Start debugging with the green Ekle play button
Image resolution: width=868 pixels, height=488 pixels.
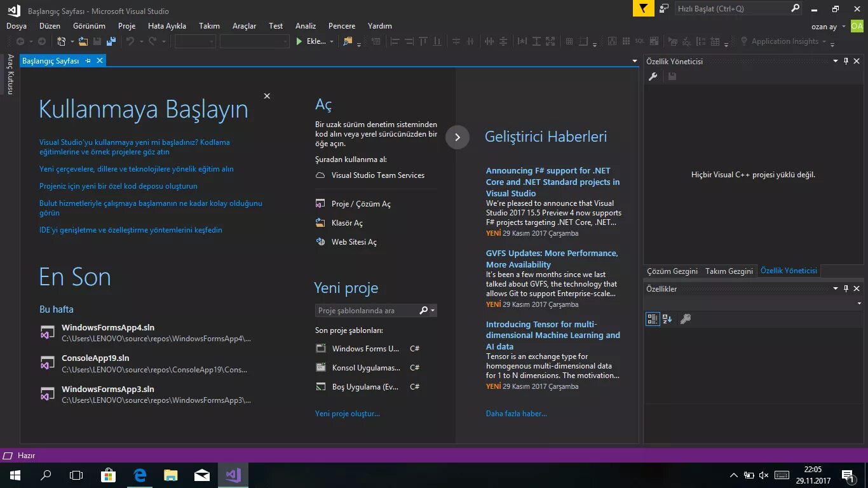coord(311,41)
